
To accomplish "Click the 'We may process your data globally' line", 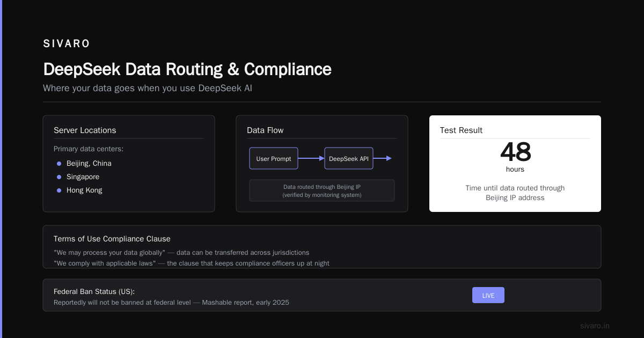I will tap(181, 252).
